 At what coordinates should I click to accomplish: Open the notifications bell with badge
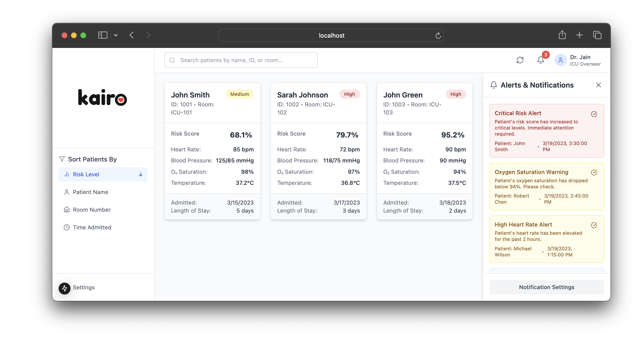coord(541,60)
